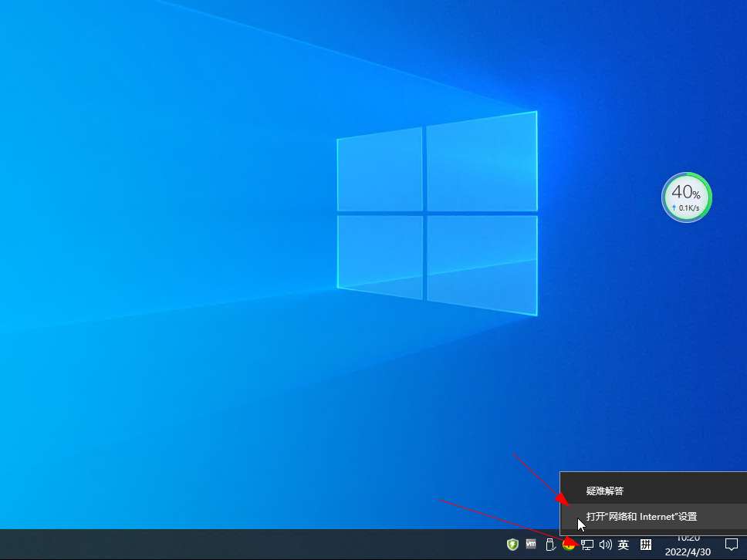The height and width of the screenshot is (560, 747).
Task: Select 疑难解答 from the context menu
Action: [x=604, y=491]
